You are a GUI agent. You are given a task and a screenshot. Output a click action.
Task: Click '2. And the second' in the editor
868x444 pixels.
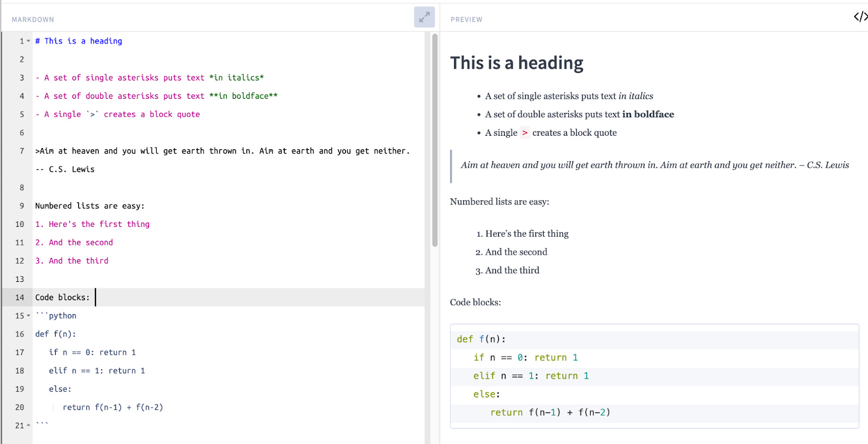(74, 243)
